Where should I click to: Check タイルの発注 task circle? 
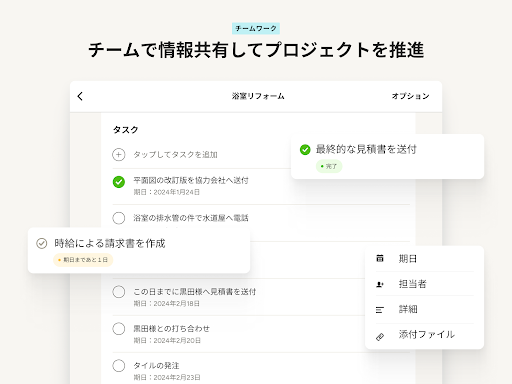(x=119, y=366)
